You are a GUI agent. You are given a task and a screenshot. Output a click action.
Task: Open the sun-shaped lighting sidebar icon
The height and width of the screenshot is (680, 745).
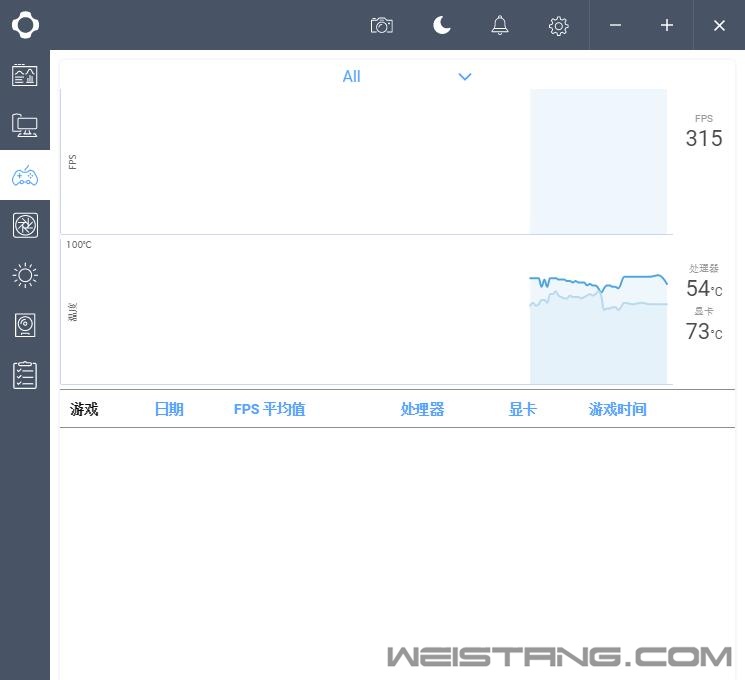(x=25, y=275)
